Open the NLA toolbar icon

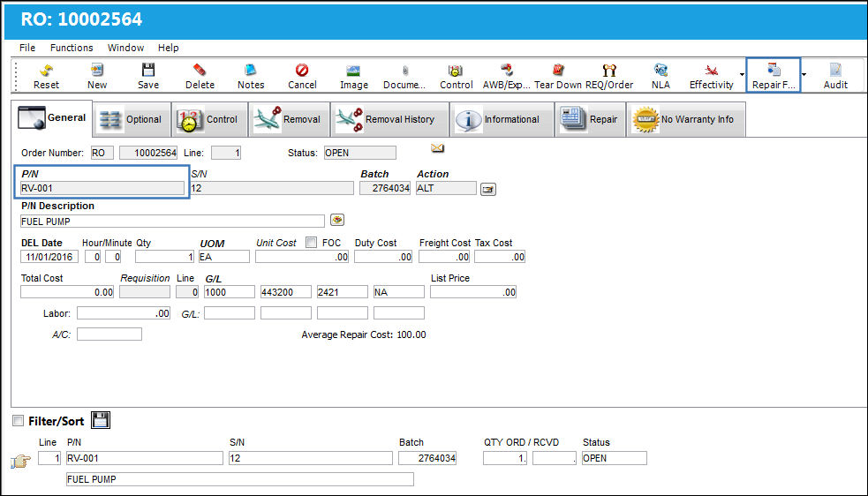[x=660, y=71]
